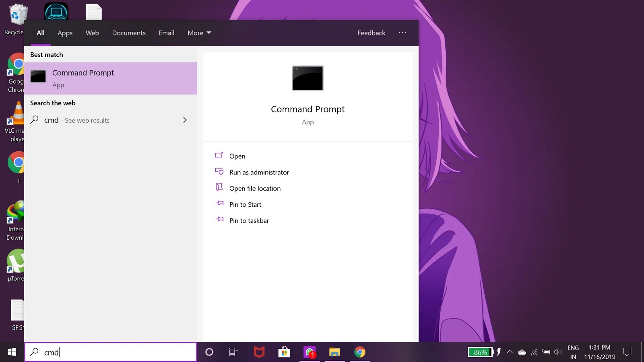Click the Open action icon
644x362 pixels.
click(x=219, y=155)
